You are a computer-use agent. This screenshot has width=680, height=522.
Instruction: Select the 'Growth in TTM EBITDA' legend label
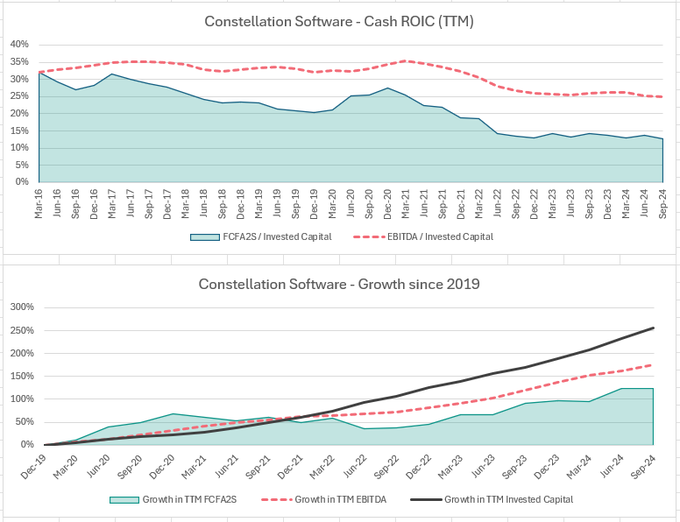340,500
